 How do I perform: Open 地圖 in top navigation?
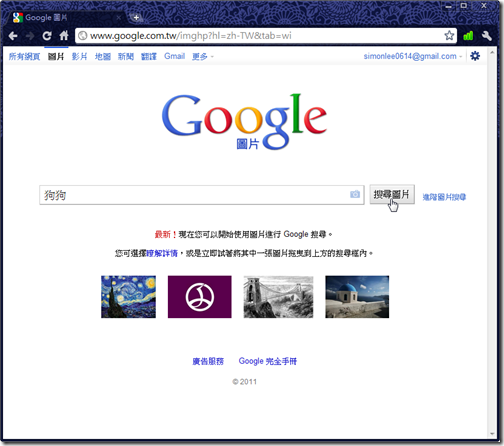click(x=103, y=57)
